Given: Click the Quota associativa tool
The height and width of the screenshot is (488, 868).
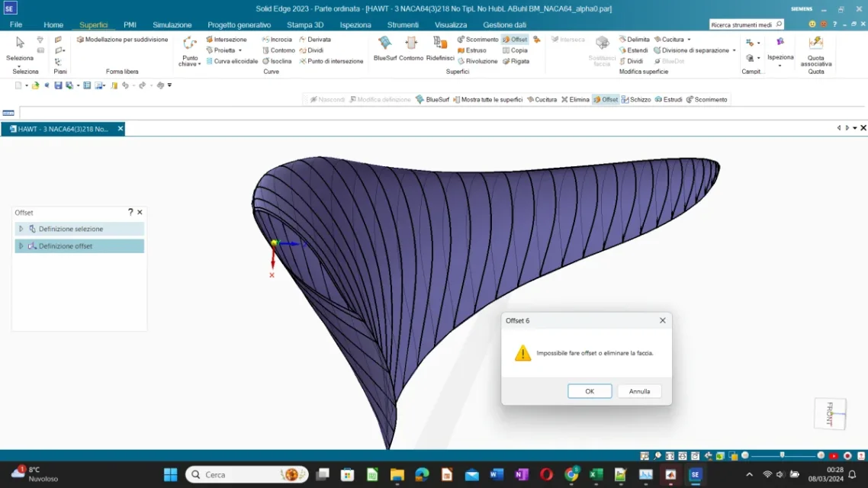Looking at the screenshot, I should (816, 51).
